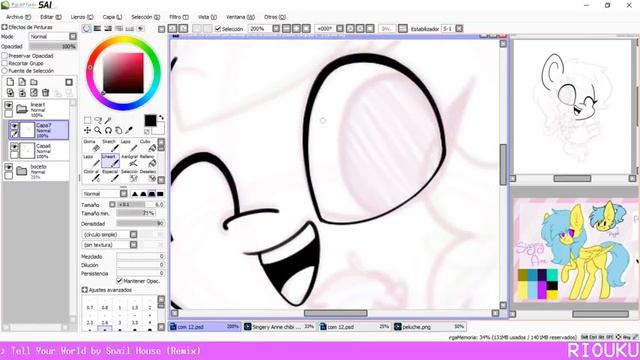Open the Archivo menu
The image size is (640, 360).
point(18,17)
